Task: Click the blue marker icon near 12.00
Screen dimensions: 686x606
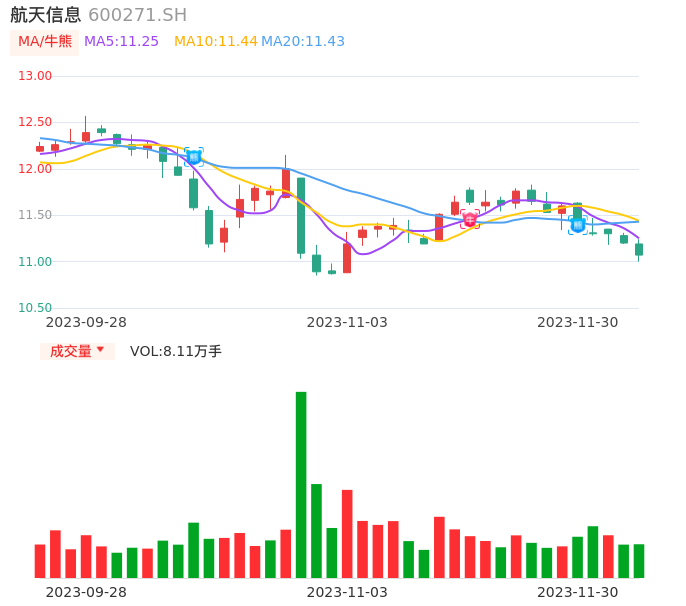Action: 194,157
